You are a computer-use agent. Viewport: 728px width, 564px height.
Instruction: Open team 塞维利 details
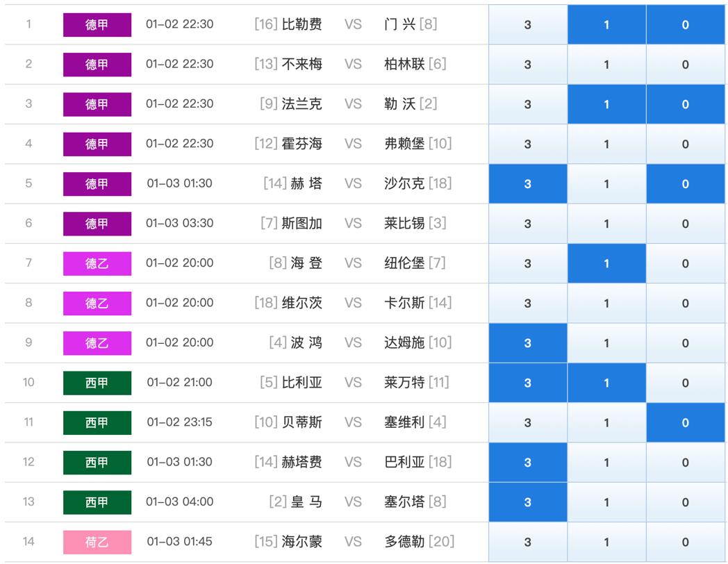[404, 422]
